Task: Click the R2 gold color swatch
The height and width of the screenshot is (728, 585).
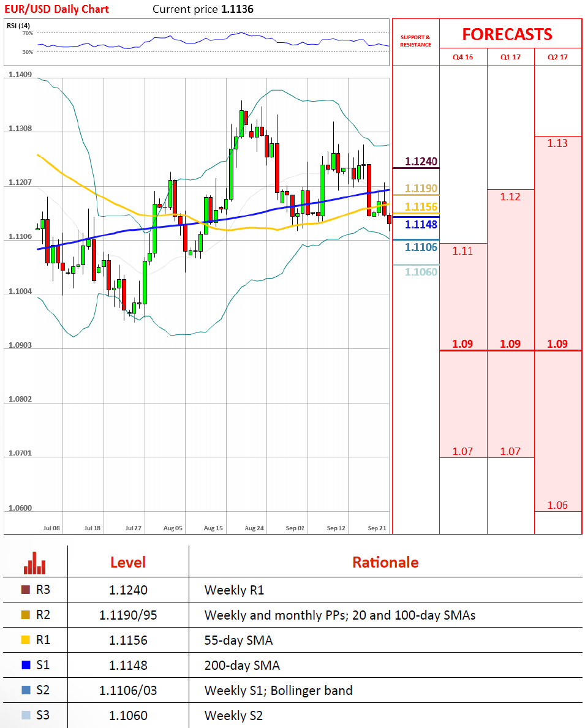Action: 26,615
